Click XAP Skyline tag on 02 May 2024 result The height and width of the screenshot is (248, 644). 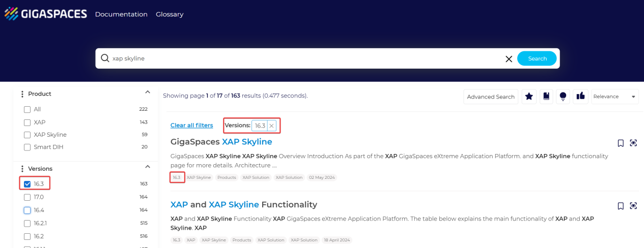199,177
